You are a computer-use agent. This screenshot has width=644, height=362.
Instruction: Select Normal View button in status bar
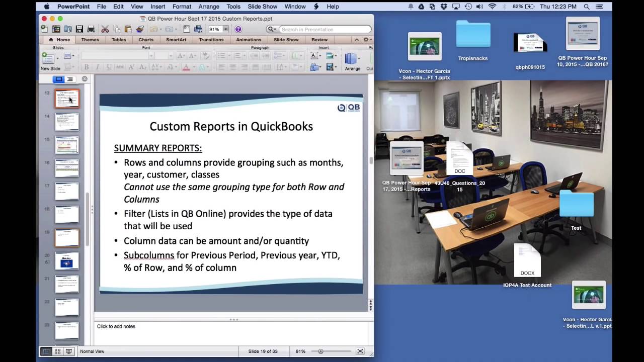point(46,351)
